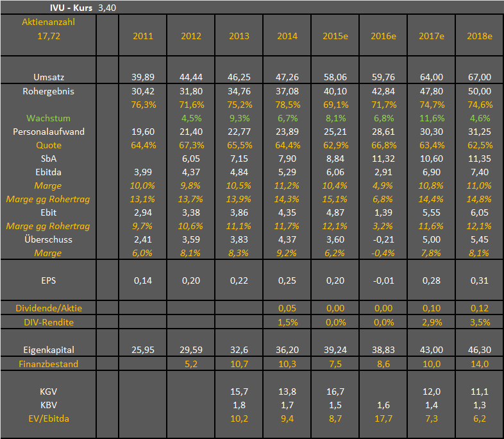Click the Finanzbestand label
This screenshot has width=504, height=439.
[x=49, y=364]
